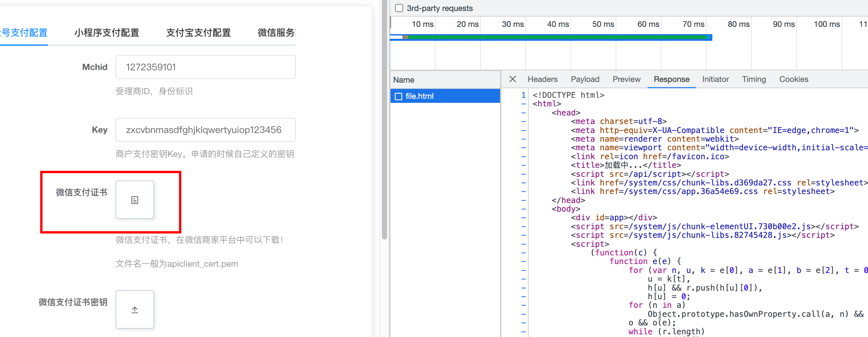
Task: Switch to the Preview tab
Action: click(x=626, y=80)
